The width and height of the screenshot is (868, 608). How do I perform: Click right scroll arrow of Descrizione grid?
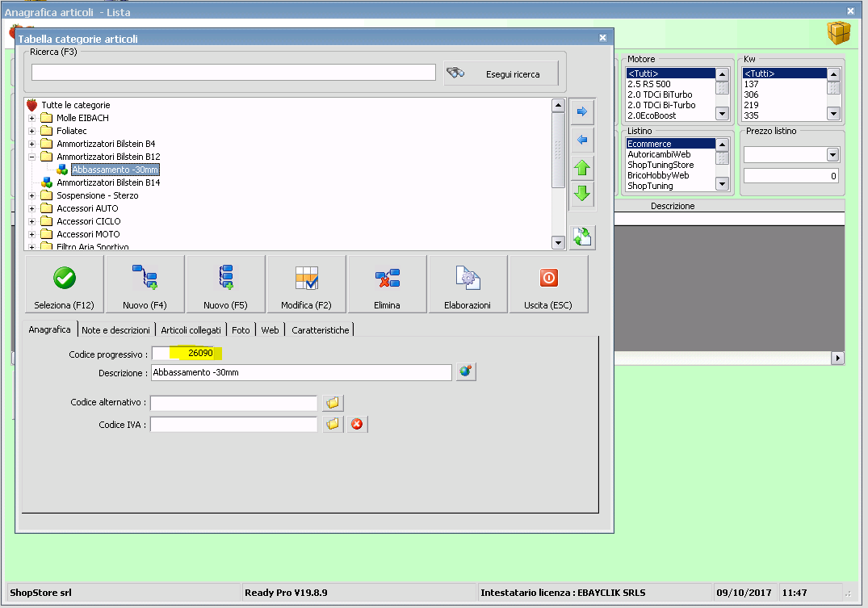coord(837,359)
